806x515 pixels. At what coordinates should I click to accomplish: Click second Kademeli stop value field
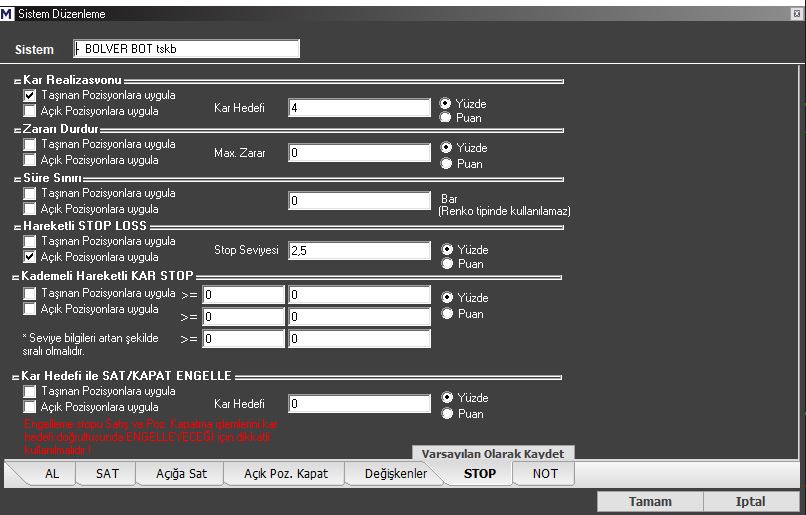click(359, 317)
